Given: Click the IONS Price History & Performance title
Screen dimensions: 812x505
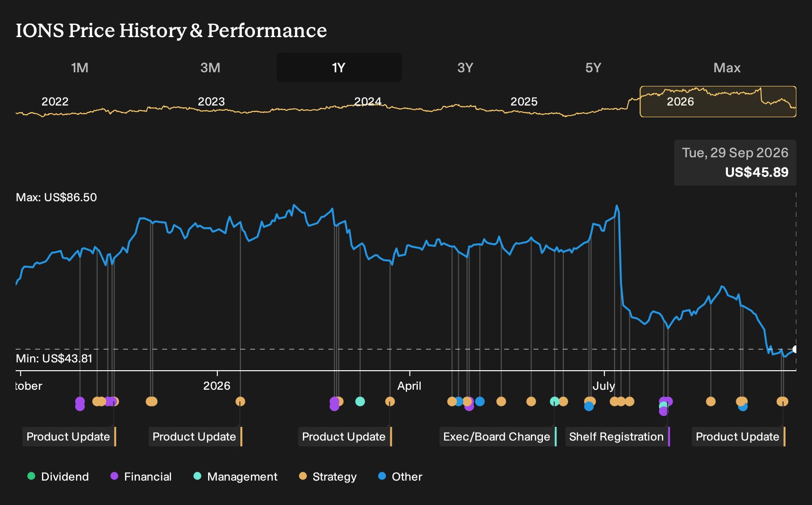Looking at the screenshot, I should click(171, 30).
